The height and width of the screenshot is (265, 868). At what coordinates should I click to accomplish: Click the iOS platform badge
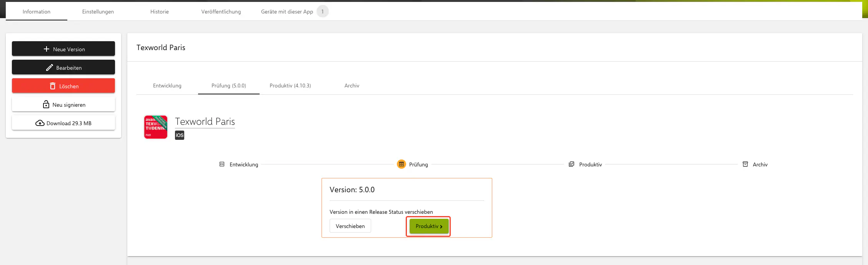click(180, 135)
